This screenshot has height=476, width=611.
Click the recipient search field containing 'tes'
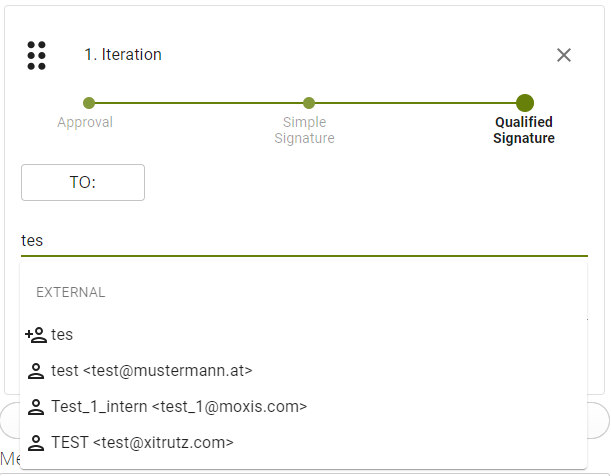300,241
